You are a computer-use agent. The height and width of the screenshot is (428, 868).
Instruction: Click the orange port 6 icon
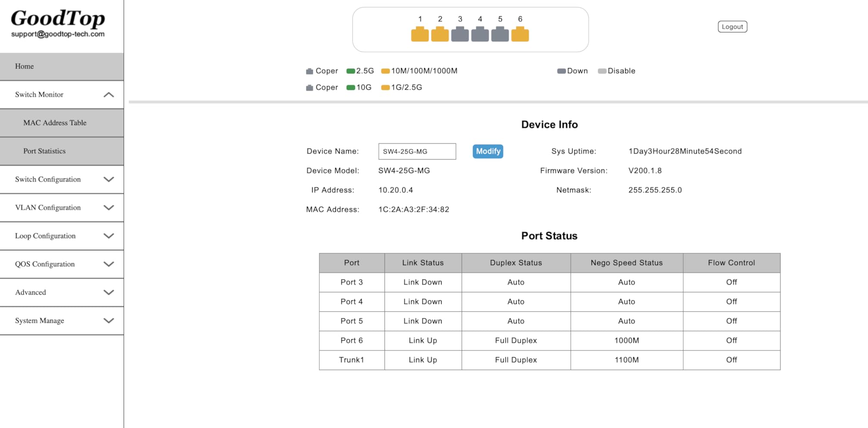[520, 34]
